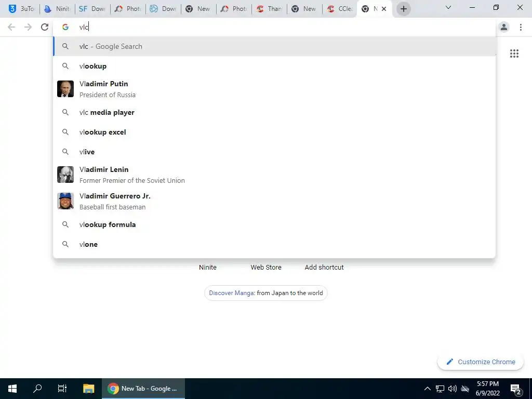Open the Chrome profile avatar icon
The height and width of the screenshot is (399, 532).
[x=504, y=27]
